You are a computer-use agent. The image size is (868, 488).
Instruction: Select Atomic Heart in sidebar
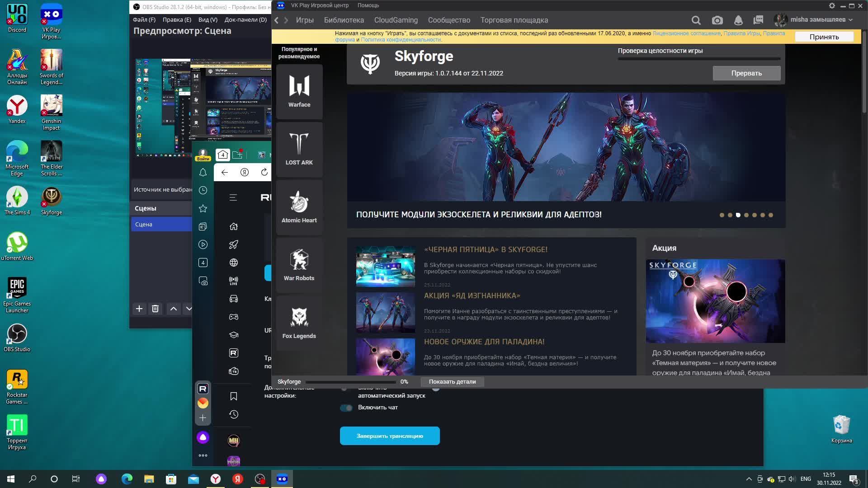(x=299, y=207)
